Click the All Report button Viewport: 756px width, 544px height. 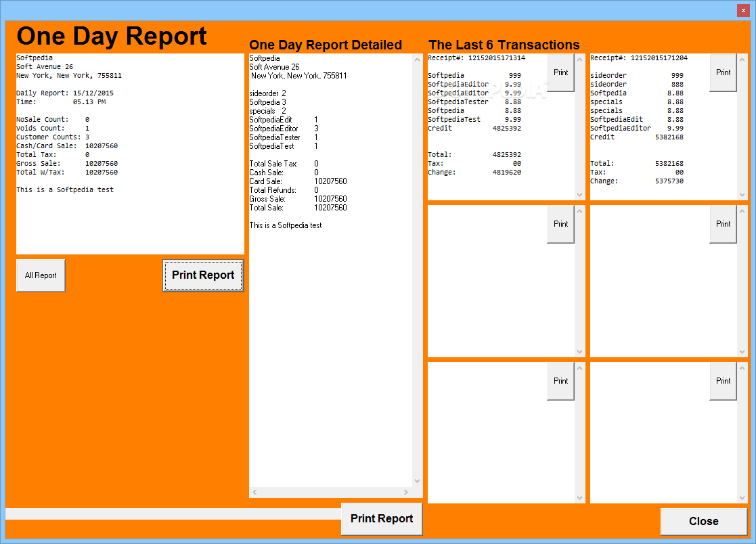41,275
